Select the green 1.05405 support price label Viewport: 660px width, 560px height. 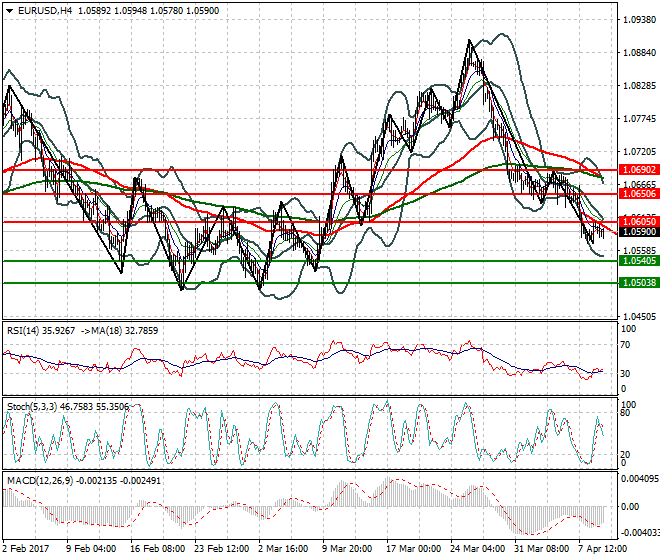[x=639, y=261]
